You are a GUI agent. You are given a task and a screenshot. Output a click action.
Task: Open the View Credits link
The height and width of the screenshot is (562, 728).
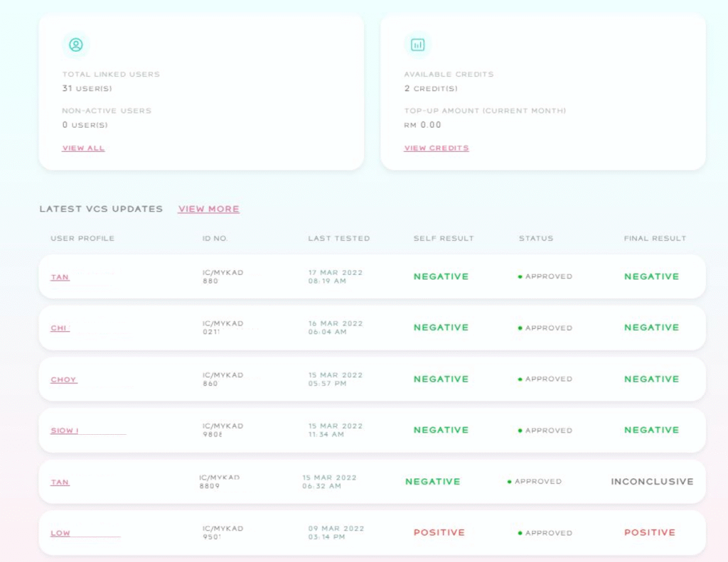pyautogui.click(x=437, y=148)
